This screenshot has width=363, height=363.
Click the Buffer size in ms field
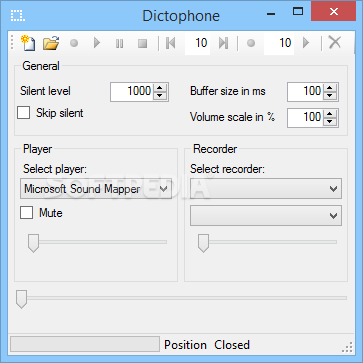coord(305,91)
